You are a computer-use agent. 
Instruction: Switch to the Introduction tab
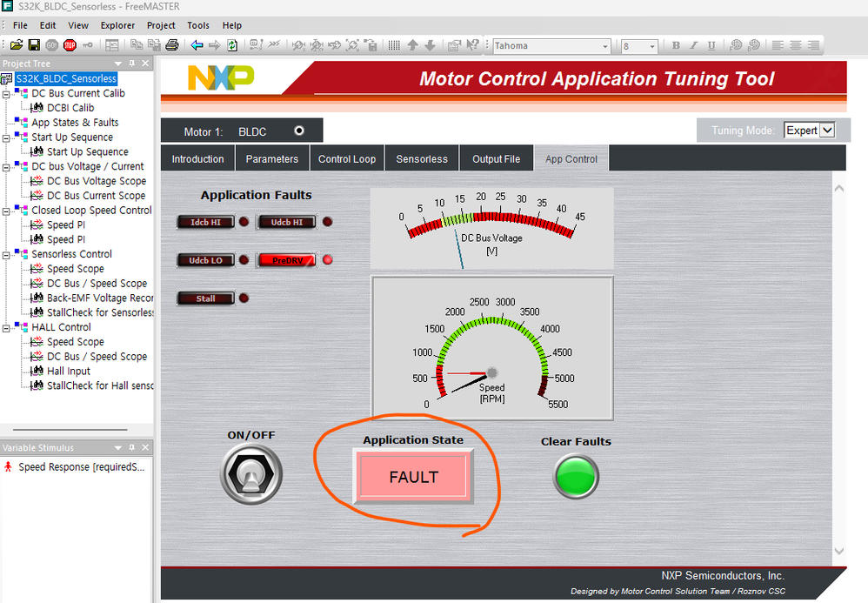197,159
